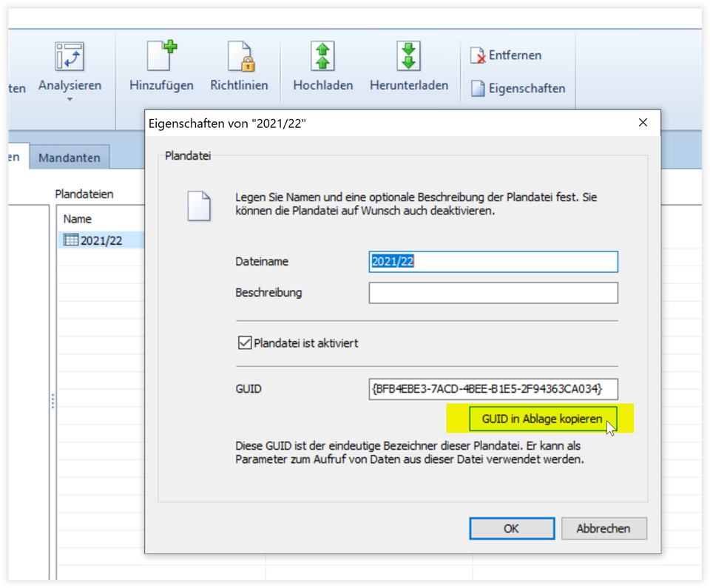The width and height of the screenshot is (710, 588).
Task: Click the vertical panel splitter handle
Action: (53, 401)
